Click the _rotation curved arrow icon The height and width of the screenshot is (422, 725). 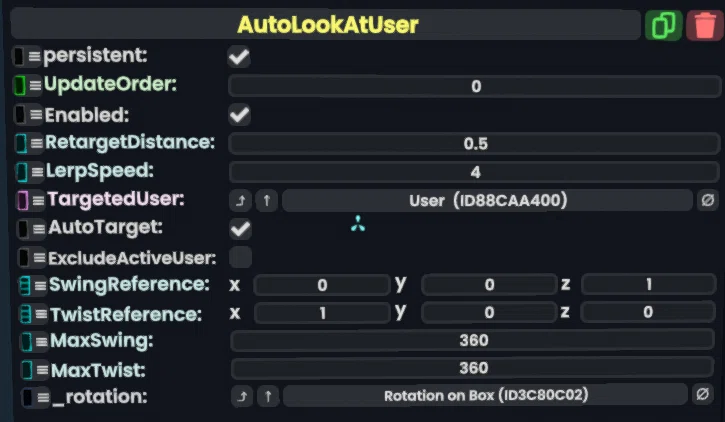coord(242,396)
